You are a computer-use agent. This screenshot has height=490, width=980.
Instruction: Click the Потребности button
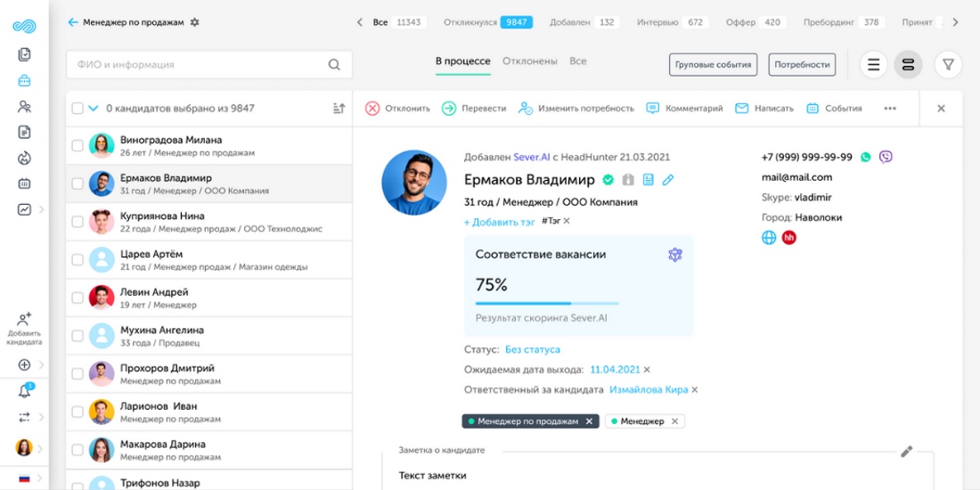point(802,64)
